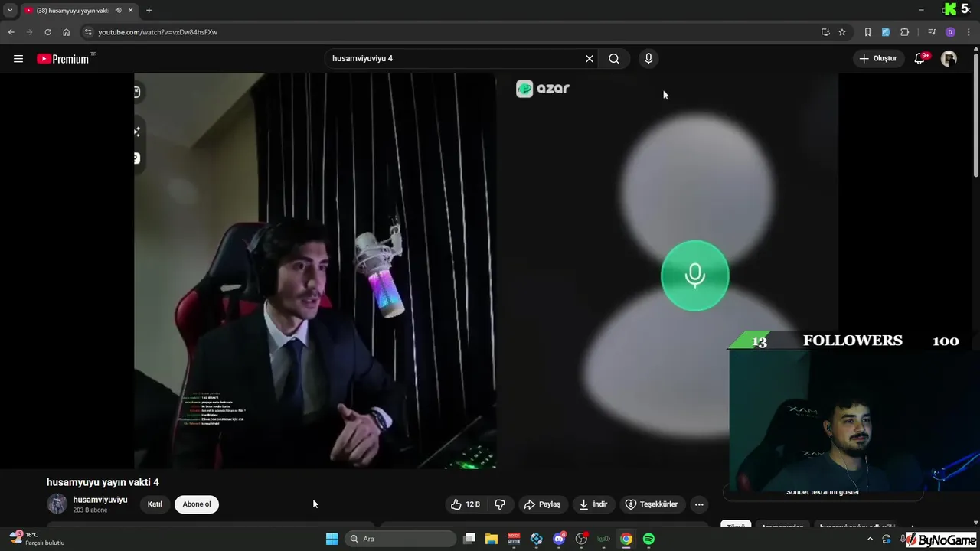Open media controls toolbar icon
980x551 pixels.
932,32
